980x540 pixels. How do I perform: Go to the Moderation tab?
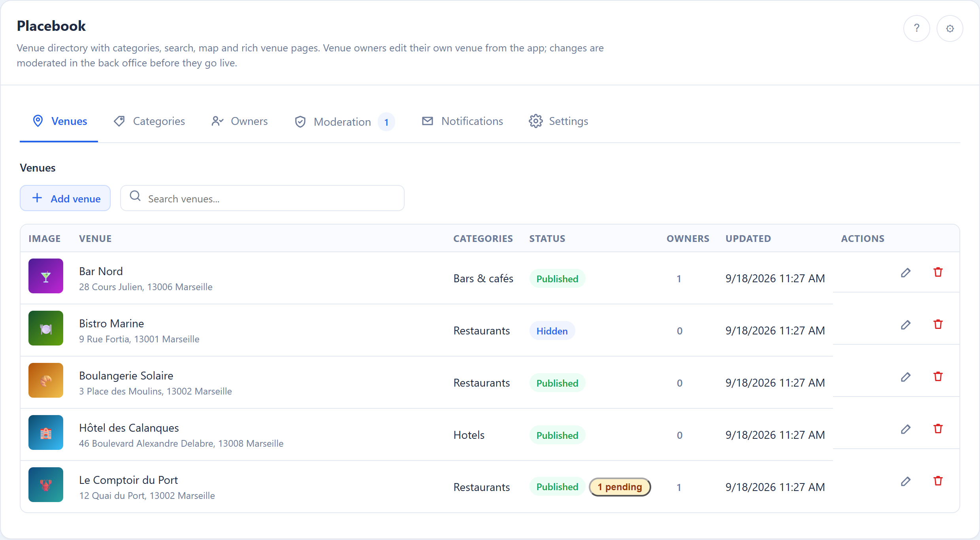click(344, 122)
